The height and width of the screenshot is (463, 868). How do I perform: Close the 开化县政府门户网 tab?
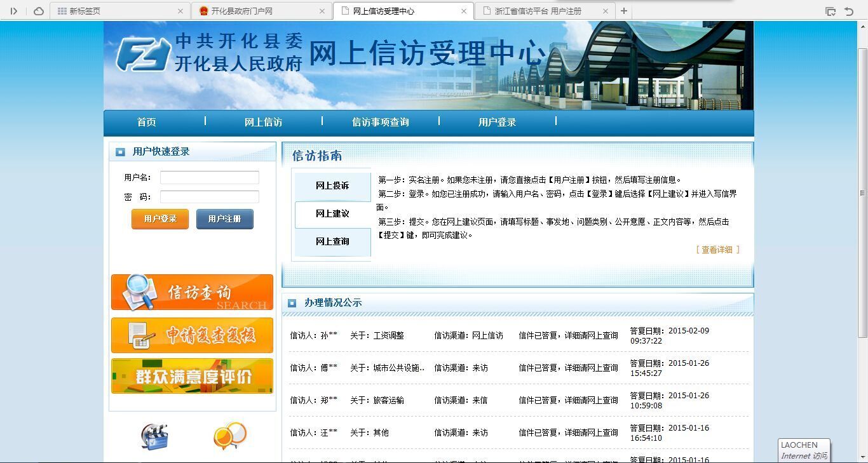tap(322, 11)
